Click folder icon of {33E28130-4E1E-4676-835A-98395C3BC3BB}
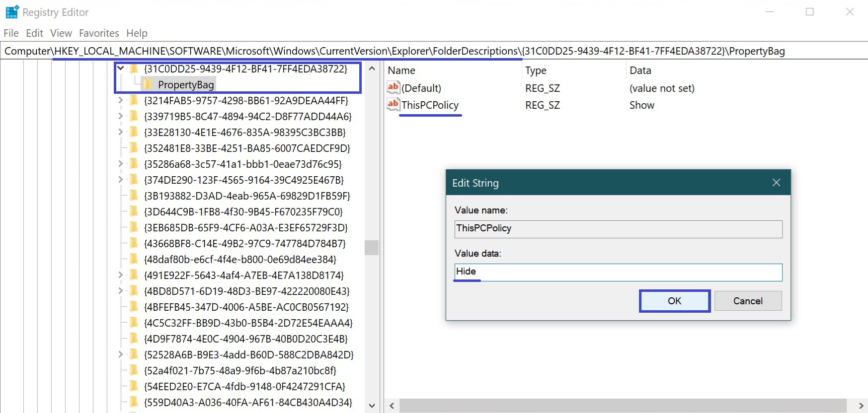The width and height of the screenshot is (868, 413). click(134, 132)
